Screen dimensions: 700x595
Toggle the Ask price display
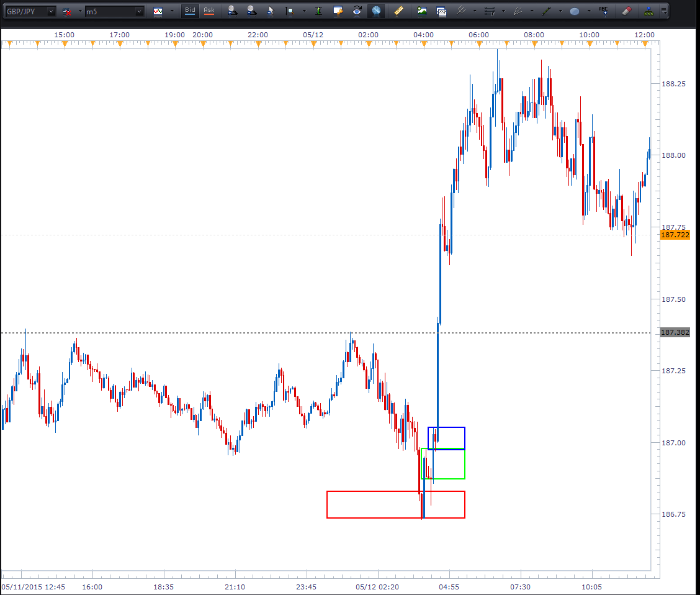coord(209,11)
